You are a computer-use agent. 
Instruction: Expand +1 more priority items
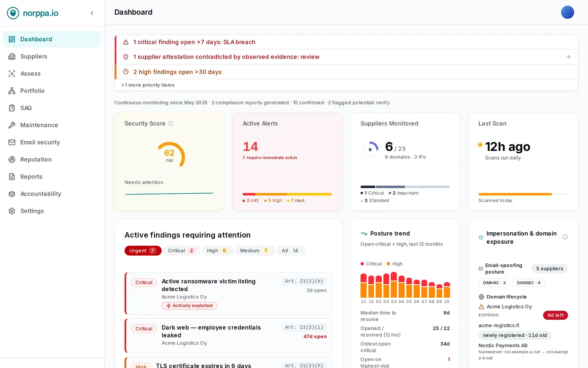coord(148,85)
